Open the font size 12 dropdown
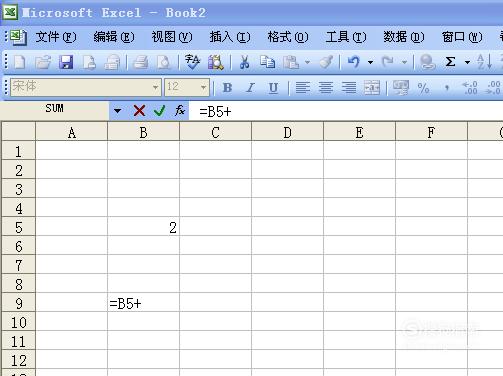 (203, 88)
